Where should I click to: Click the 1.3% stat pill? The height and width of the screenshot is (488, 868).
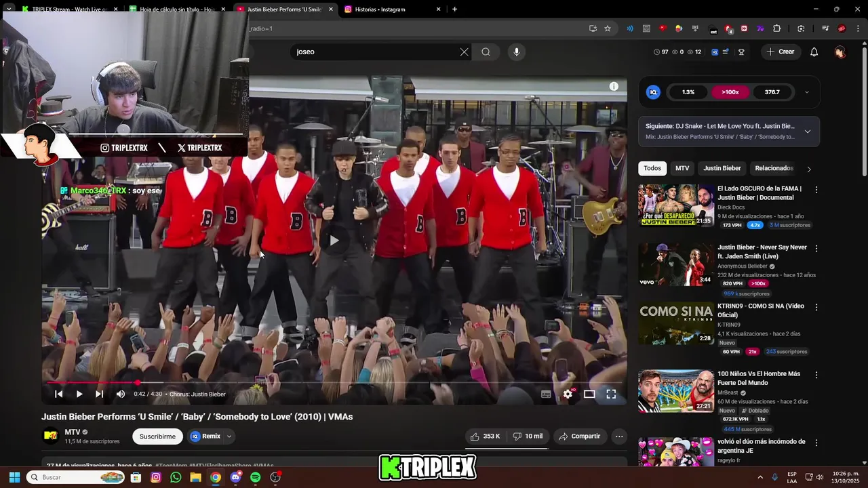[x=688, y=92]
